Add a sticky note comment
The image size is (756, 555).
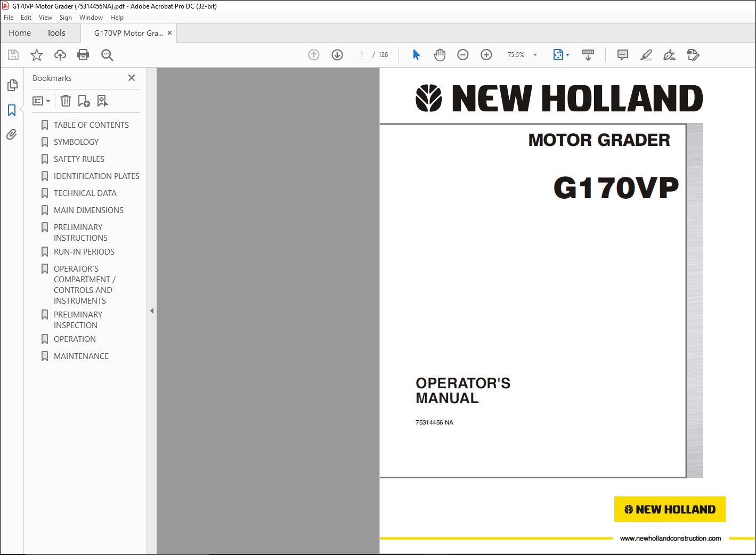pyautogui.click(x=622, y=55)
